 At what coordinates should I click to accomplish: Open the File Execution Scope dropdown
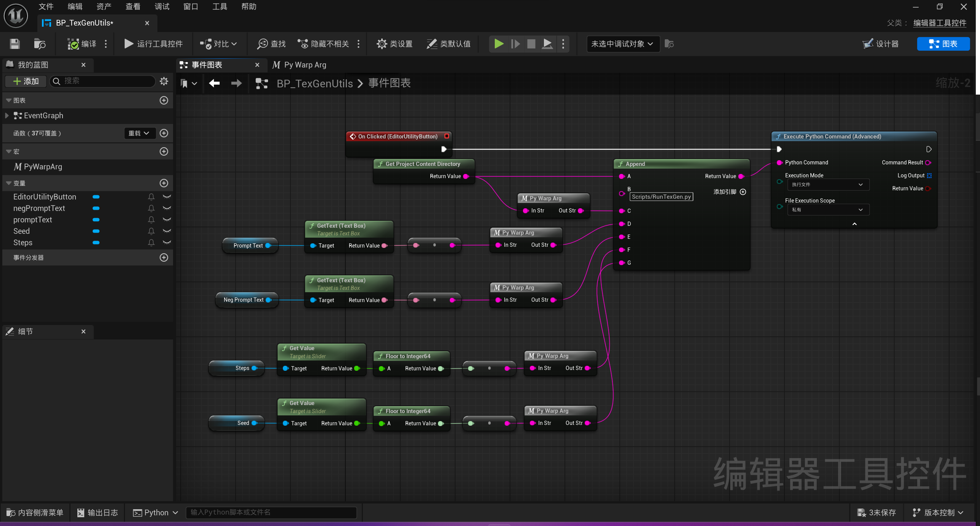[828, 210]
